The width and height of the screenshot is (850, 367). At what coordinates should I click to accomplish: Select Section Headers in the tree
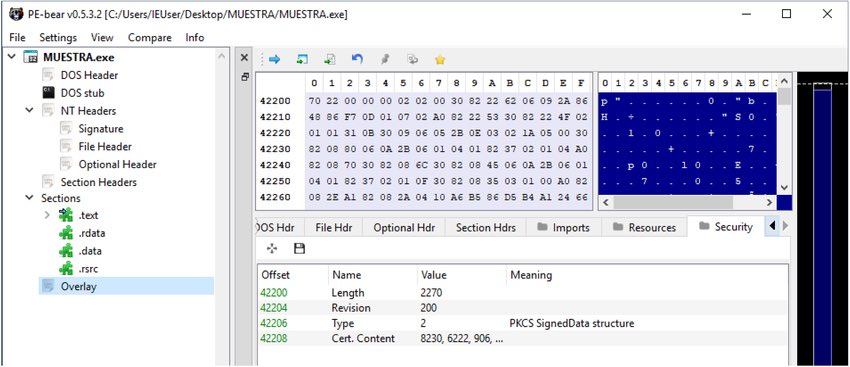98,182
